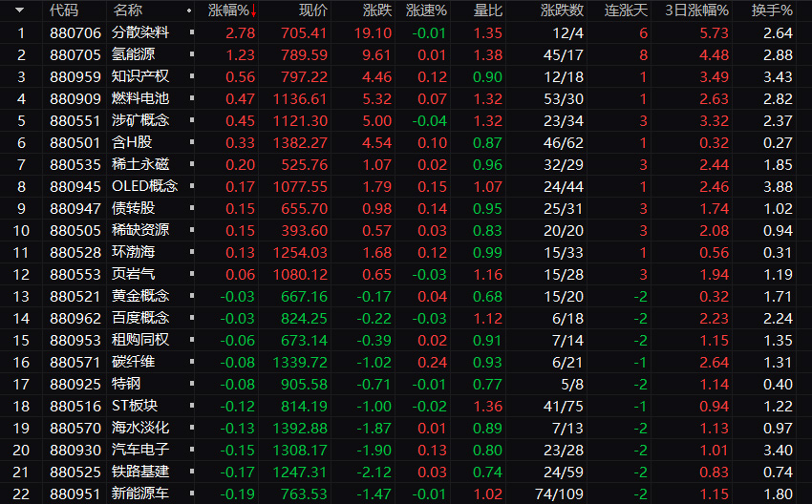Click the square marker beside 碳纤维
The height and width of the screenshot is (504, 812).
coord(192,362)
